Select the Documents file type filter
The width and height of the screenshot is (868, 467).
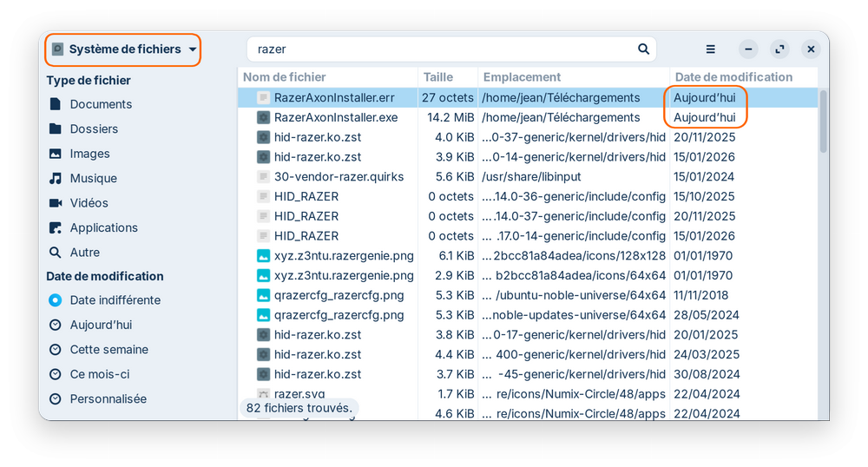pos(101,104)
